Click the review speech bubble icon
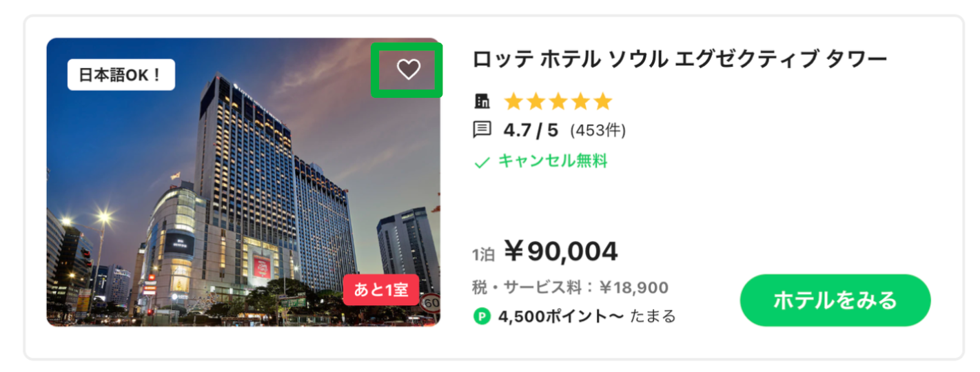980x372 pixels. click(482, 130)
